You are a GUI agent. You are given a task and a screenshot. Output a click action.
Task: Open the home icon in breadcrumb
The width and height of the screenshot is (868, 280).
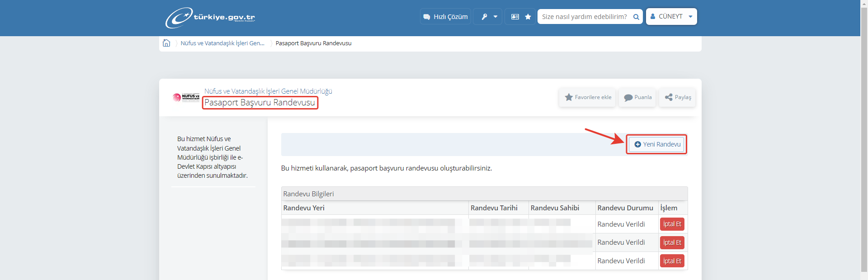pyautogui.click(x=166, y=43)
